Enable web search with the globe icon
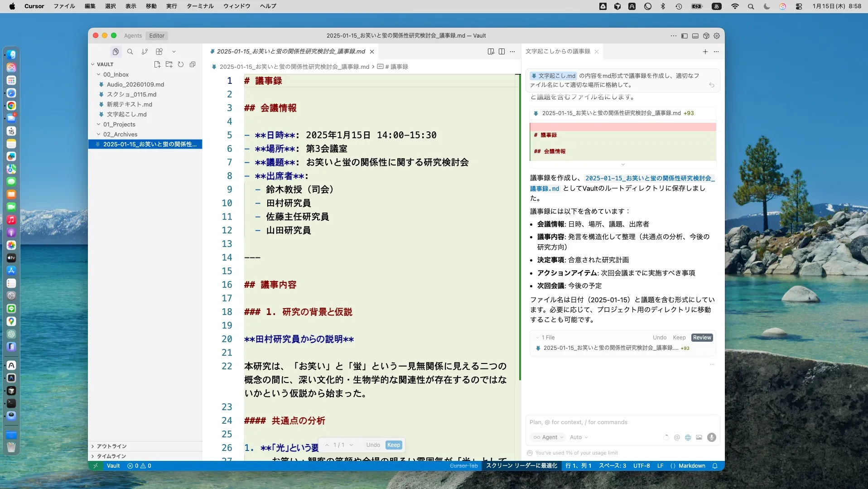This screenshot has width=868, height=489. click(x=688, y=437)
